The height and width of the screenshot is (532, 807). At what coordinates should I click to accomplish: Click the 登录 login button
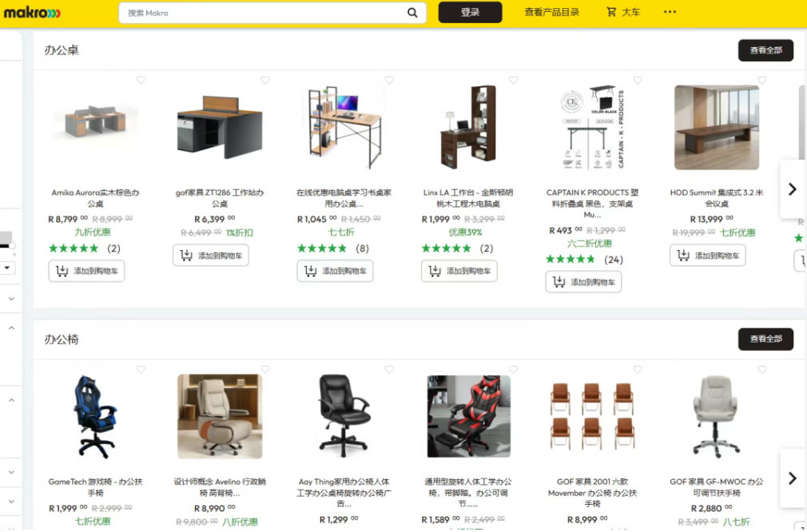click(470, 12)
